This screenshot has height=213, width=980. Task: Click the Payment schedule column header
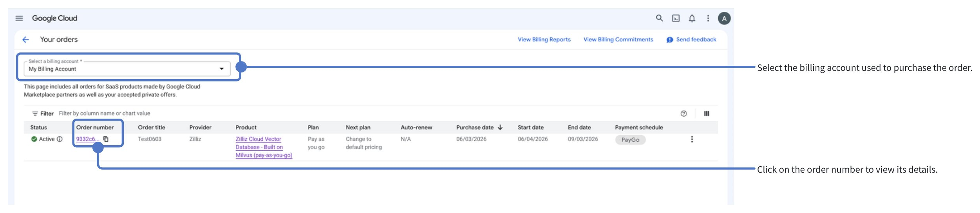click(x=639, y=127)
